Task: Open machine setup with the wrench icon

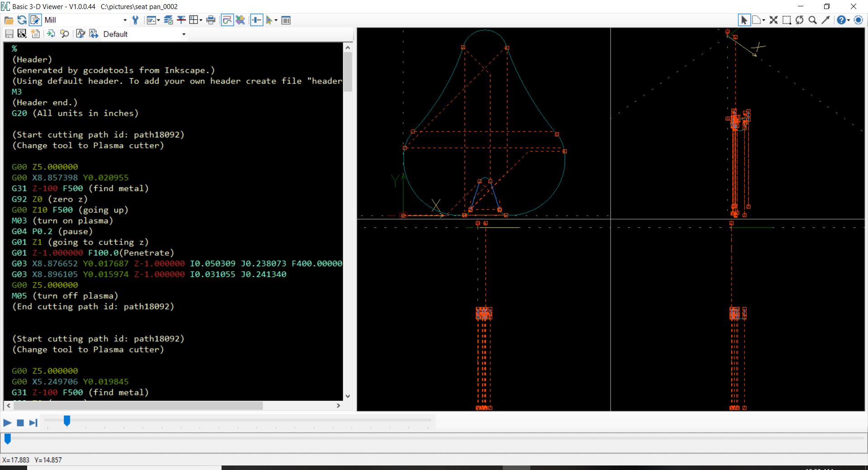Action: click(x=135, y=20)
